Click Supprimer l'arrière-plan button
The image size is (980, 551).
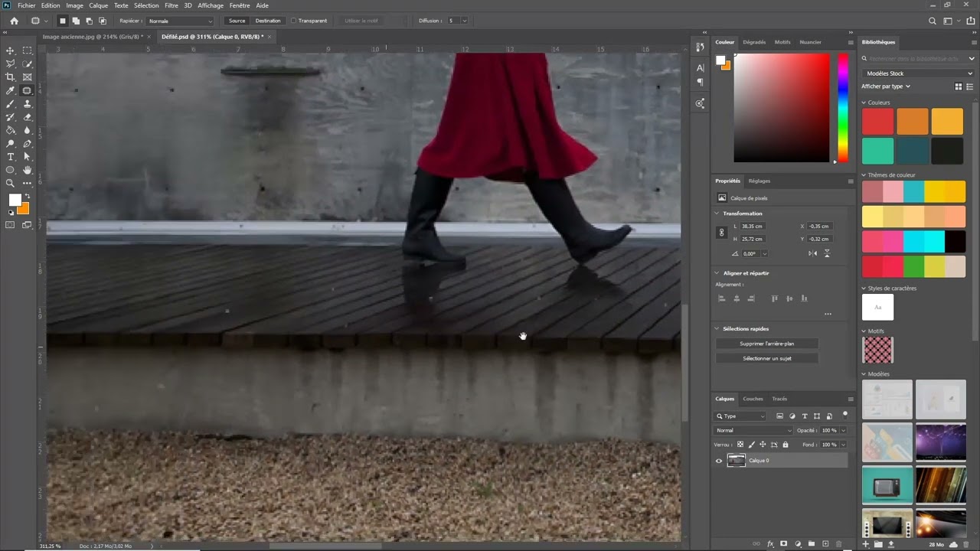767,344
